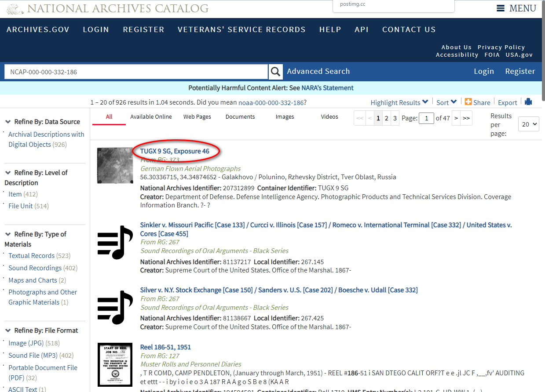Switch to the Available Online tab
The image size is (545, 392).
[x=151, y=117]
